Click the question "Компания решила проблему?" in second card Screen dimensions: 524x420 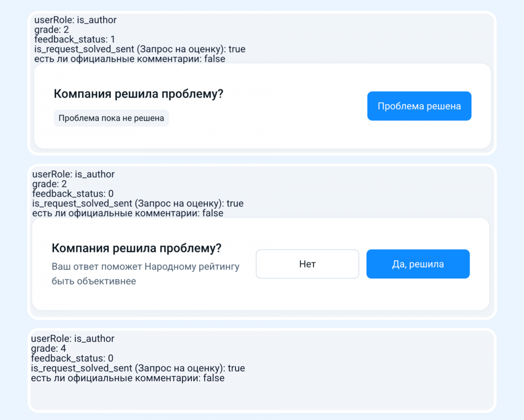tap(137, 248)
